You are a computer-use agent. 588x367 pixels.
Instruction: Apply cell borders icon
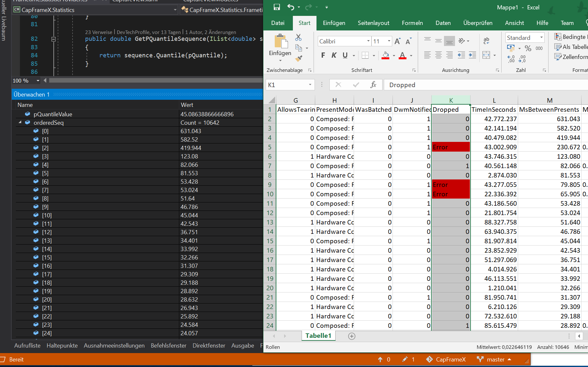pyautogui.click(x=365, y=55)
